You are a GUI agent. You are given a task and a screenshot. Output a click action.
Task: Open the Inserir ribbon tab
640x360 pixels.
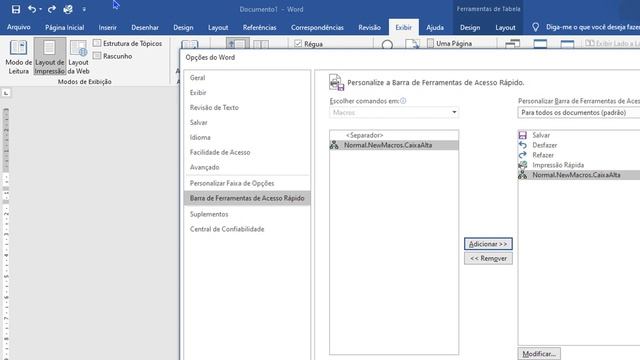click(107, 27)
